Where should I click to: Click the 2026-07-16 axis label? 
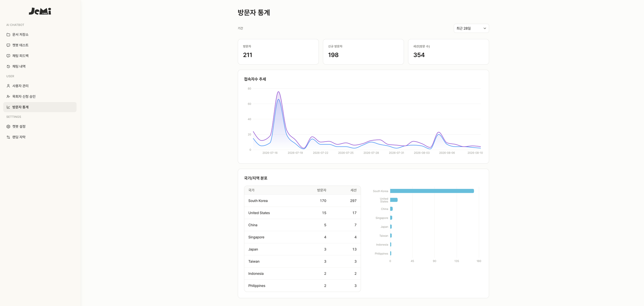(x=270, y=153)
